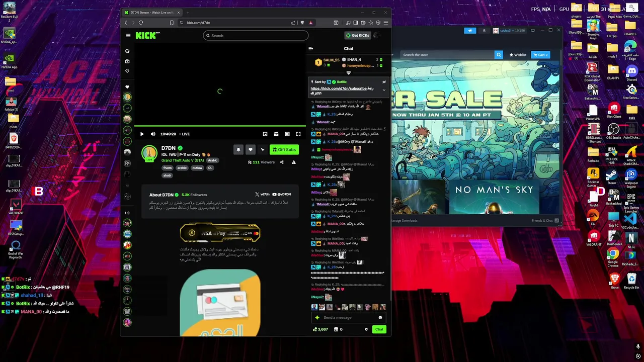Toggle notification bell for D7DN
The image size is (644, 362).
coord(238,149)
